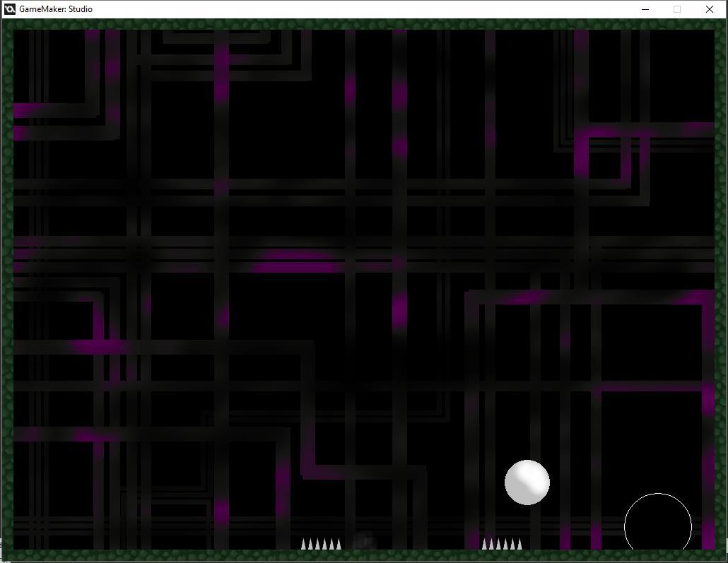Click the greyed-out maximize button
This screenshot has width=728, height=563.
click(x=676, y=9)
